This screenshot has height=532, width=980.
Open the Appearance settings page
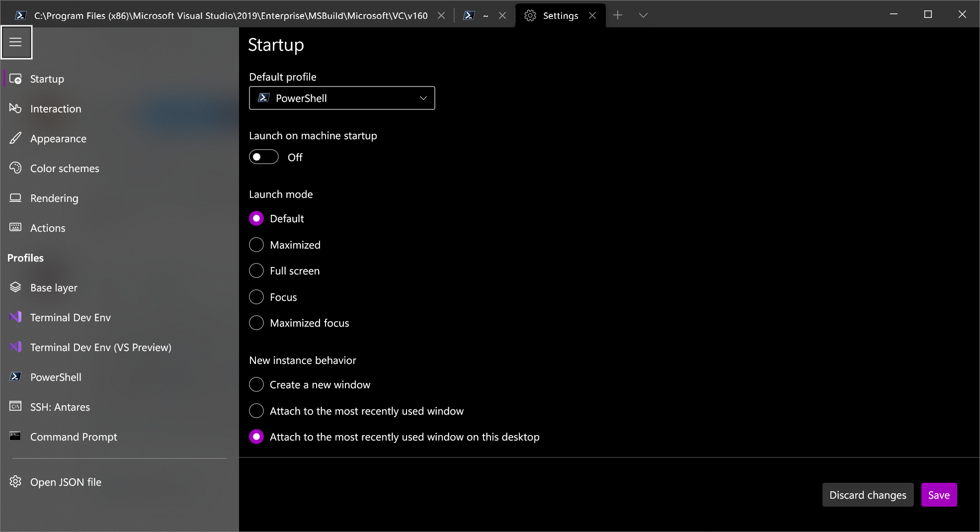pos(119,138)
